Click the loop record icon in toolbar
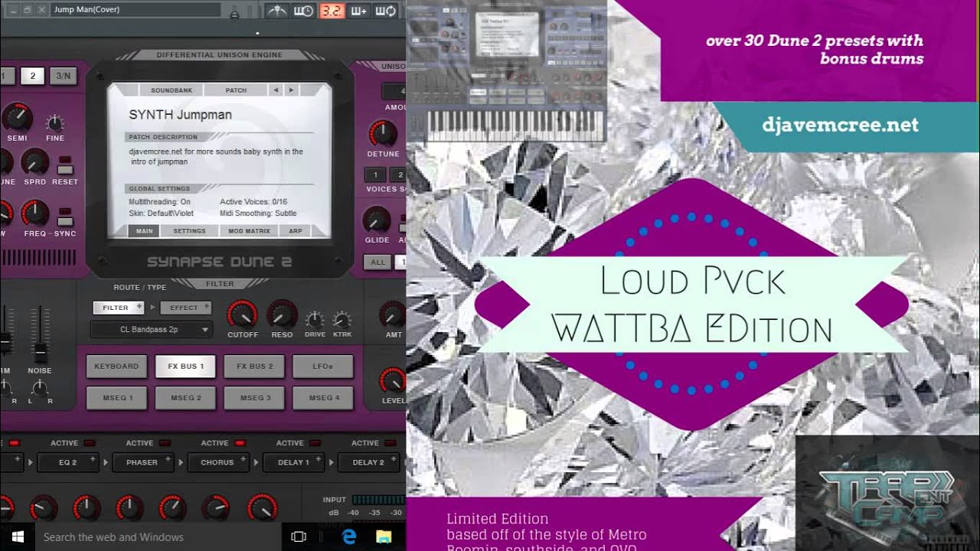980x551 pixels. point(387,11)
